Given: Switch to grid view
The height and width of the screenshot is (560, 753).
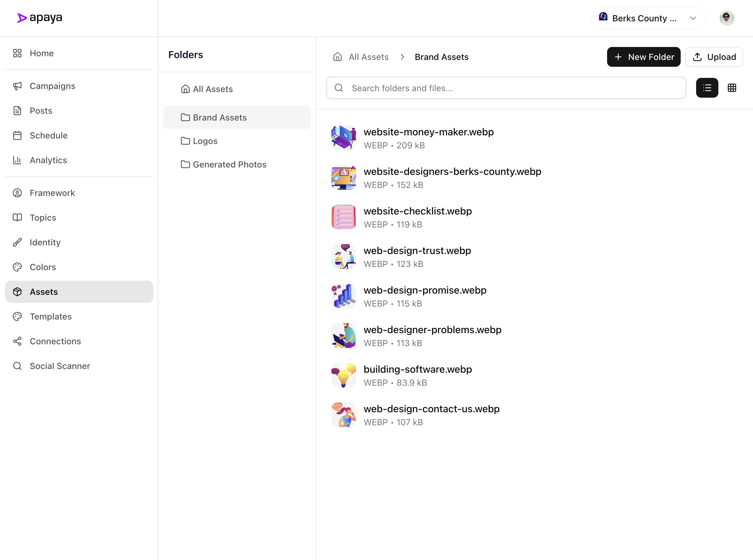Looking at the screenshot, I should pos(732,88).
